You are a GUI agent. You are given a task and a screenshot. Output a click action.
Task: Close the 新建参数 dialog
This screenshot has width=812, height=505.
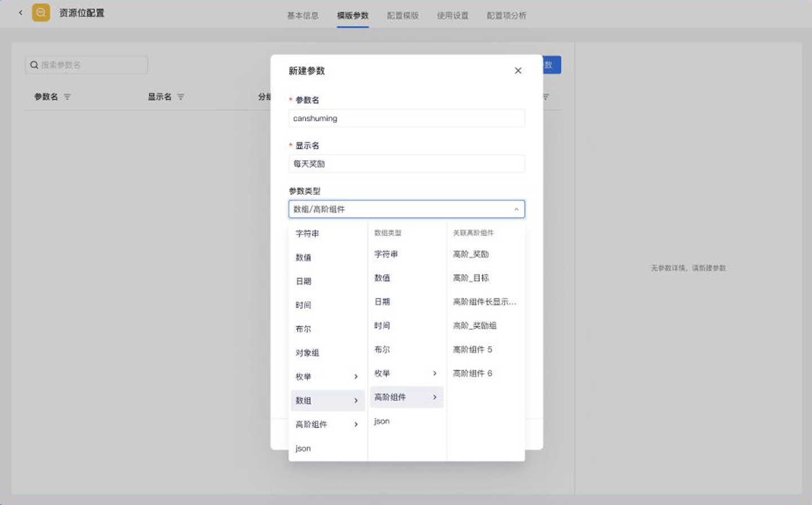518,70
